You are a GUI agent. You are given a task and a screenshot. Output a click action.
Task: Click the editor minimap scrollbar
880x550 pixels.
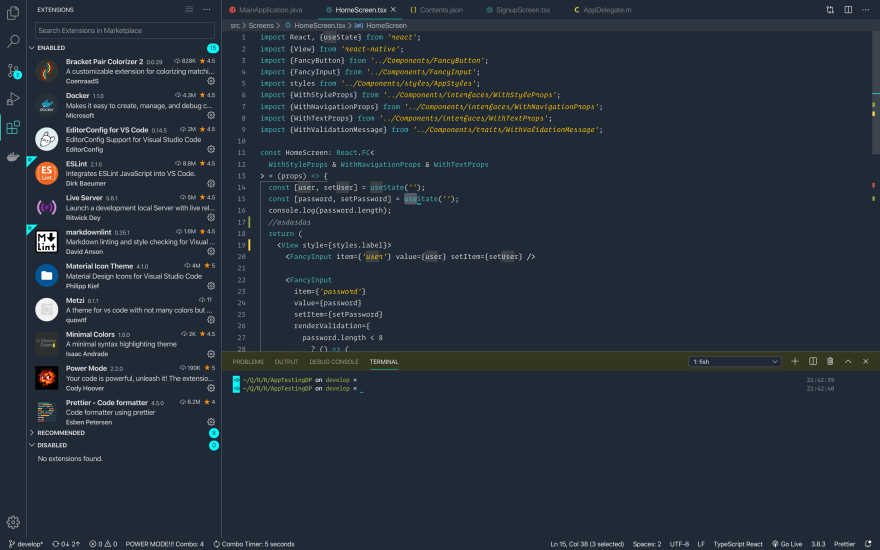pyautogui.click(x=876, y=93)
